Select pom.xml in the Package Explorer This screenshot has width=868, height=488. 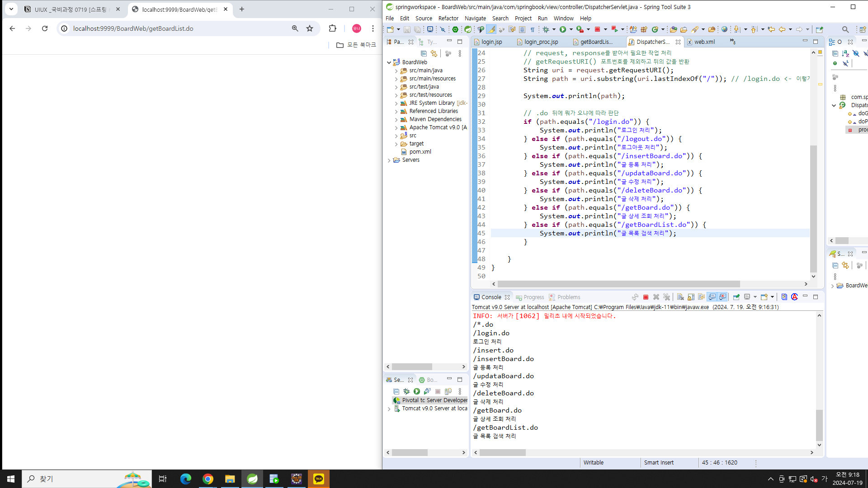click(420, 152)
